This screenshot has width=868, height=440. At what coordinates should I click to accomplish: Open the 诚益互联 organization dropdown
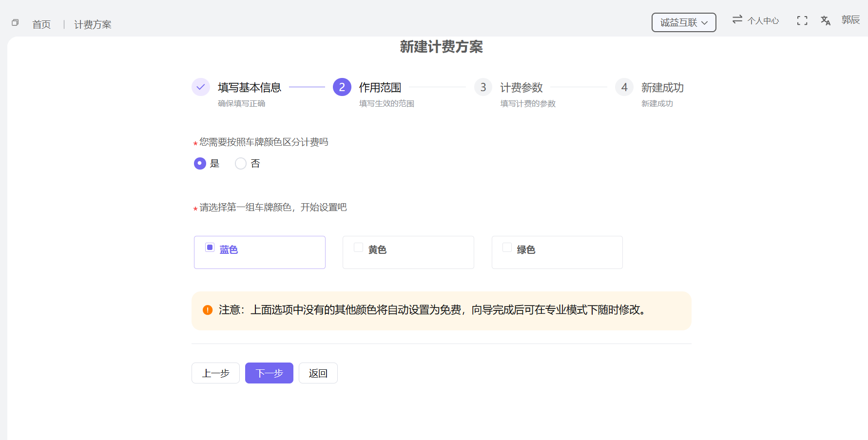click(683, 22)
